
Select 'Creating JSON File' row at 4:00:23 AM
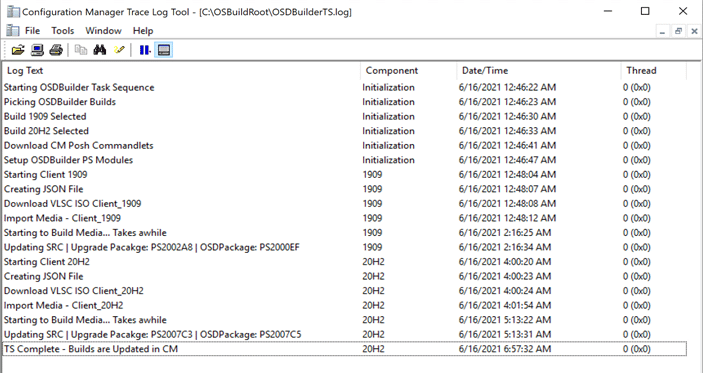tap(344, 276)
